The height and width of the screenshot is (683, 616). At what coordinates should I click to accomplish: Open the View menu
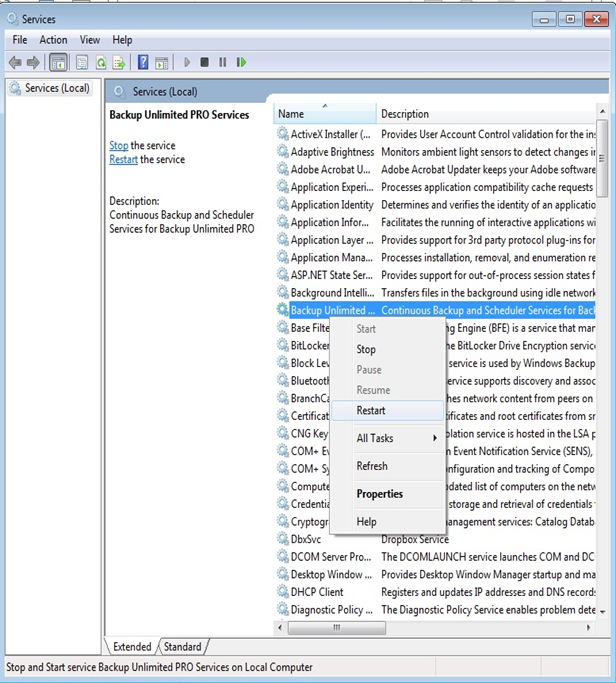point(90,40)
